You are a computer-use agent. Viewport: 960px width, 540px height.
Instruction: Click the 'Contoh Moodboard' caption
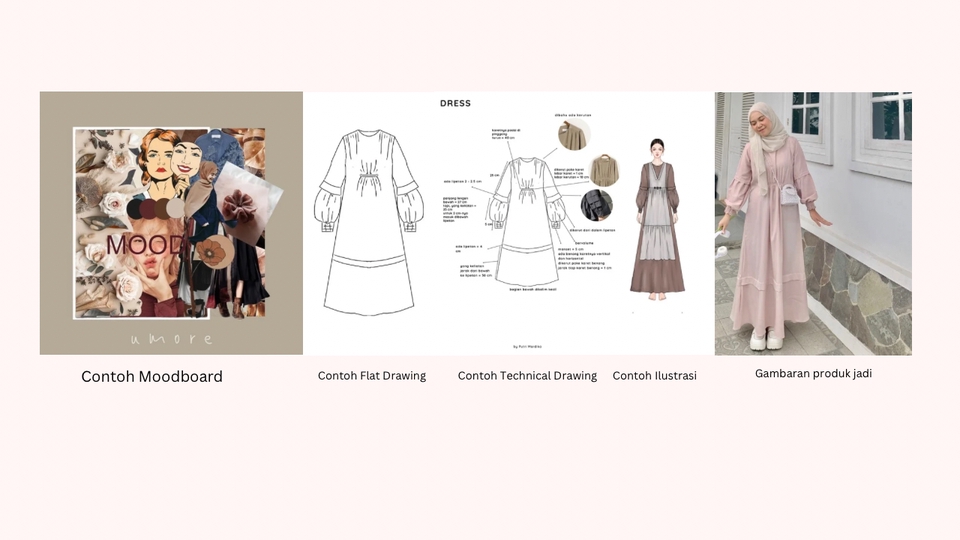(152, 377)
